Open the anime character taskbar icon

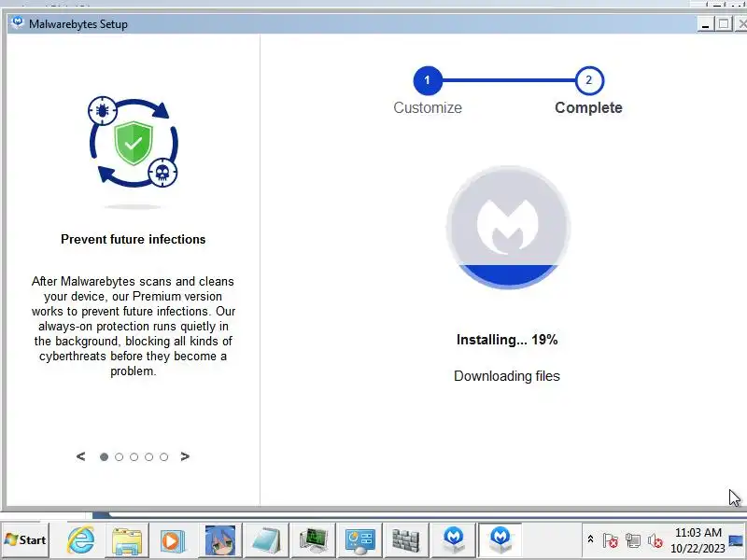[219, 540]
